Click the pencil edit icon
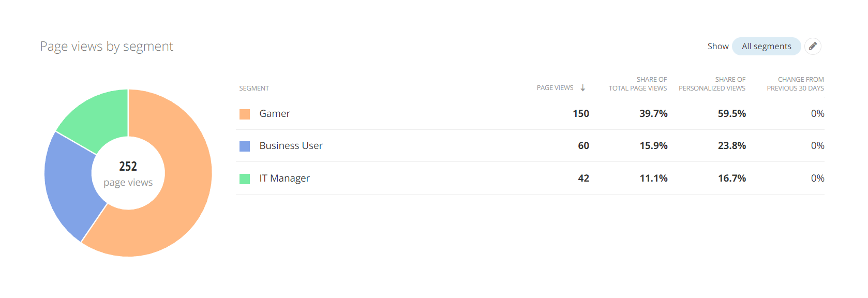Screen dimensions: 868x298 click(x=813, y=46)
